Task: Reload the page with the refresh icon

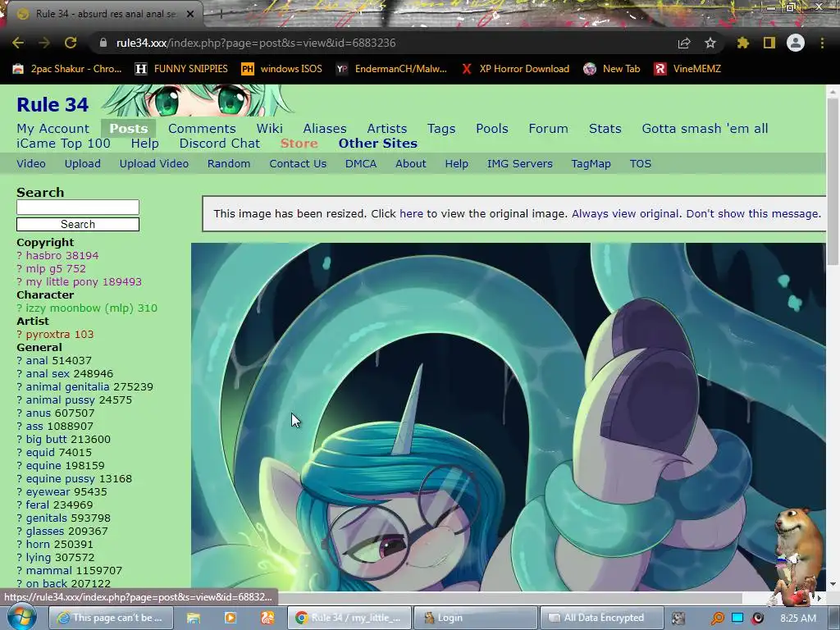Action: click(x=71, y=43)
